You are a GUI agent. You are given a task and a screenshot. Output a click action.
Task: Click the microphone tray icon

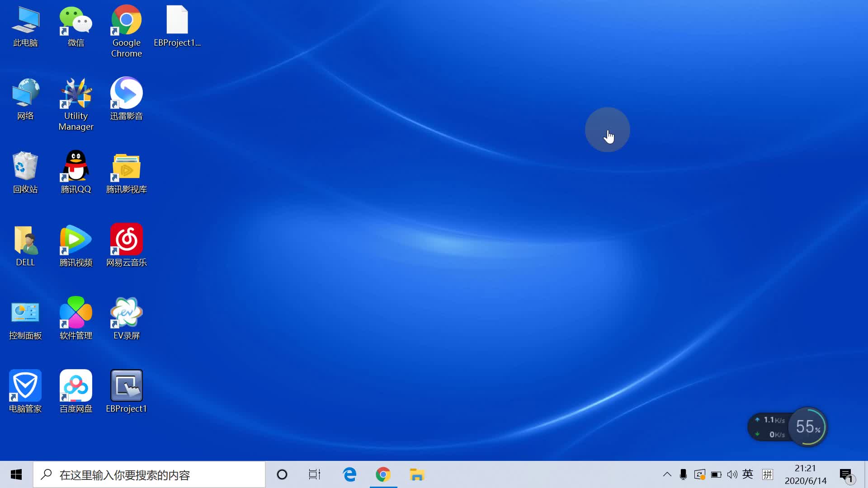pyautogui.click(x=683, y=474)
